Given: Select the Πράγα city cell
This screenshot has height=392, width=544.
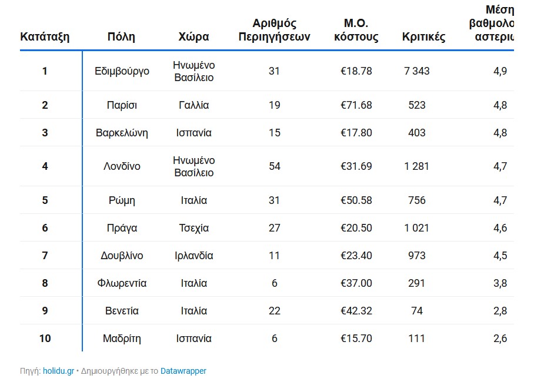Looking at the screenshot, I should point(122,228).
